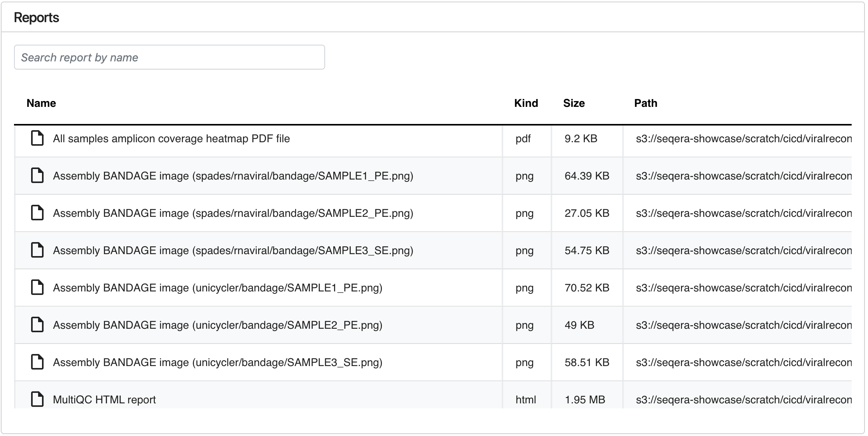Click the file icon for amplicon coverage heatmap PDF
The width and height of the screenshot is (868, 436).
pyautogui.click(x=37, y=138)
